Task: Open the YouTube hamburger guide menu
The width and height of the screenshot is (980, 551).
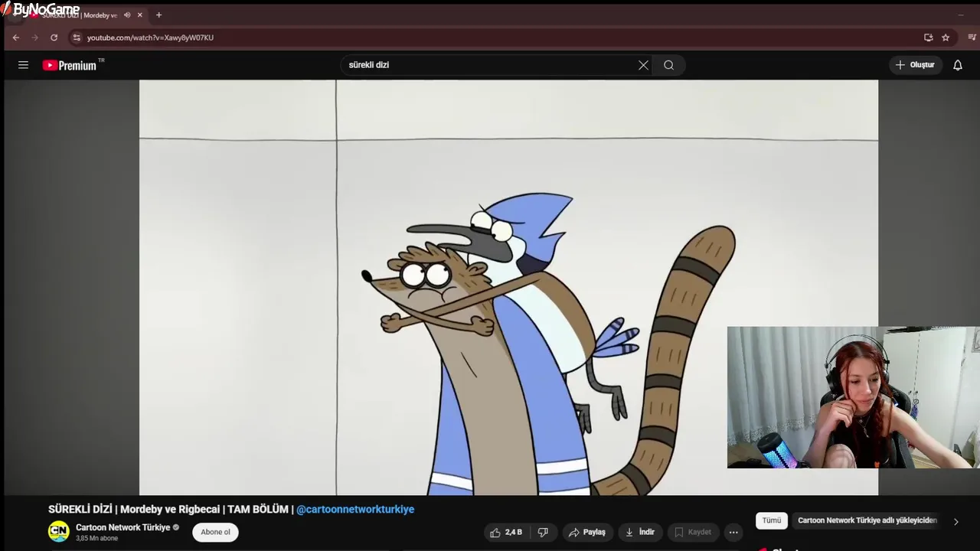Action: click(23, 65)
